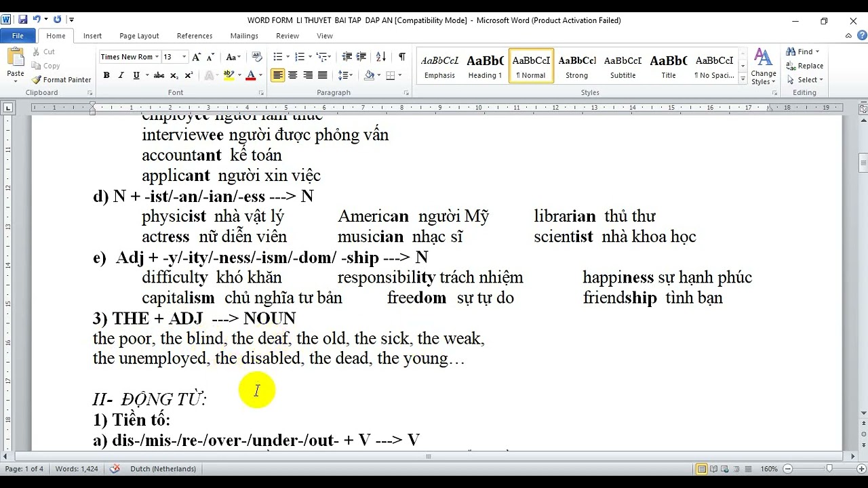Viewport: 868px width, 488px height.
Task: Expand the Numbering dropdown
Action: click(310, 57)
